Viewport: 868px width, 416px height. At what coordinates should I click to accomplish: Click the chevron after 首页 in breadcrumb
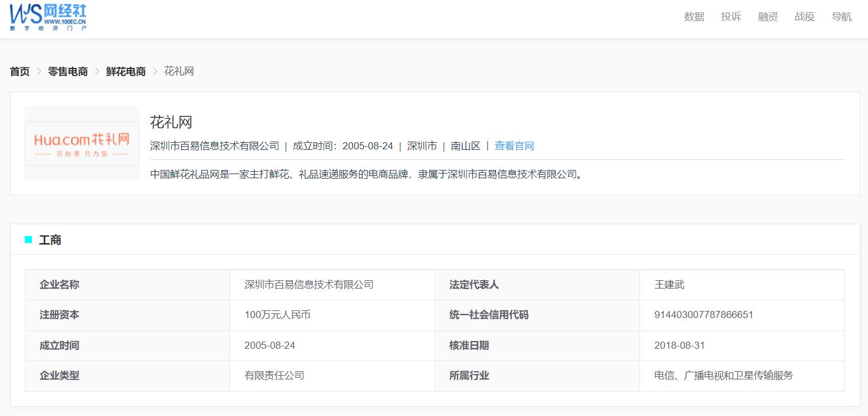39,71
